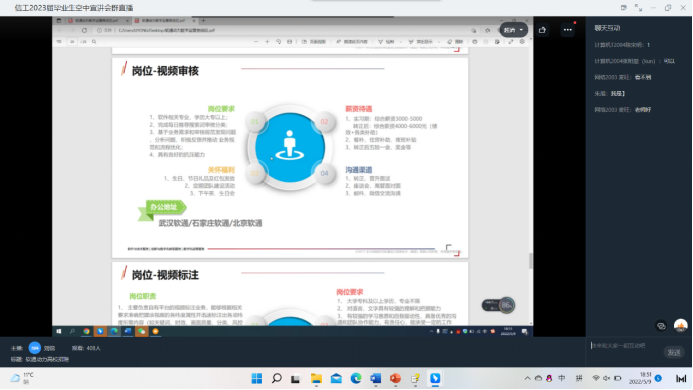Click the share icon beside the video

(x=542, y=30)
